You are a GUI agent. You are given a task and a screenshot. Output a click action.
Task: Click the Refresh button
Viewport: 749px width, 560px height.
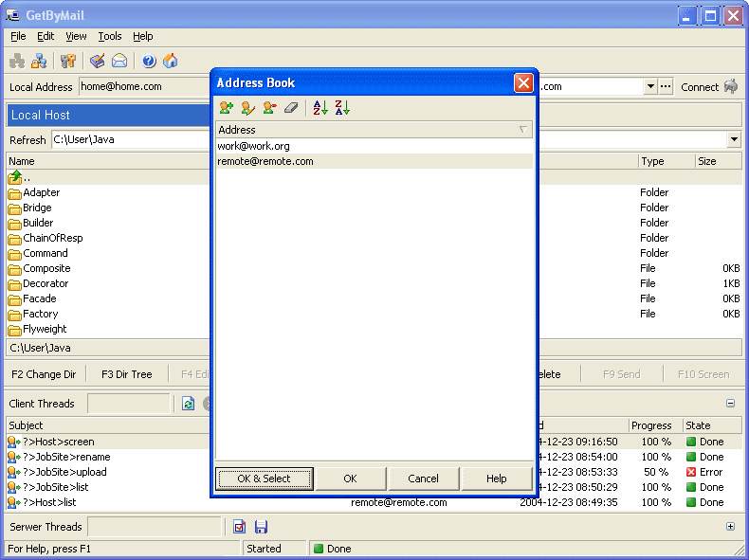click(x=27, y=140)
